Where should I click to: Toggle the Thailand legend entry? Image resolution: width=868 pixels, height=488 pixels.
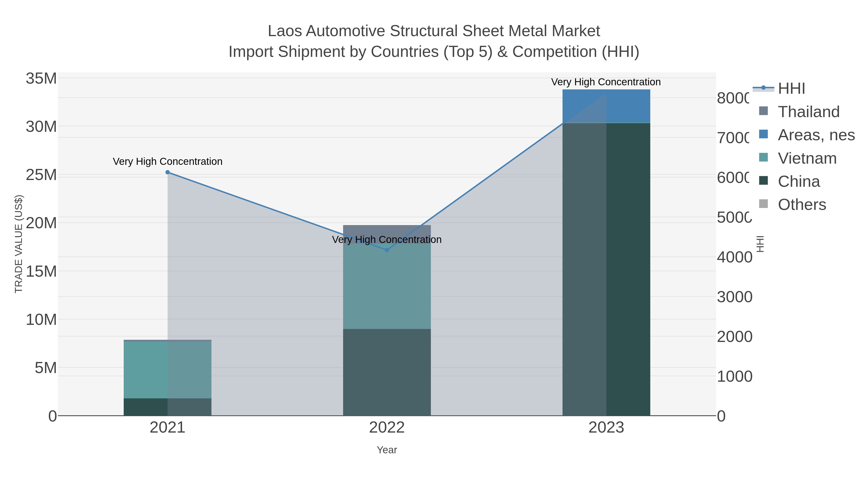coord(799,112)
